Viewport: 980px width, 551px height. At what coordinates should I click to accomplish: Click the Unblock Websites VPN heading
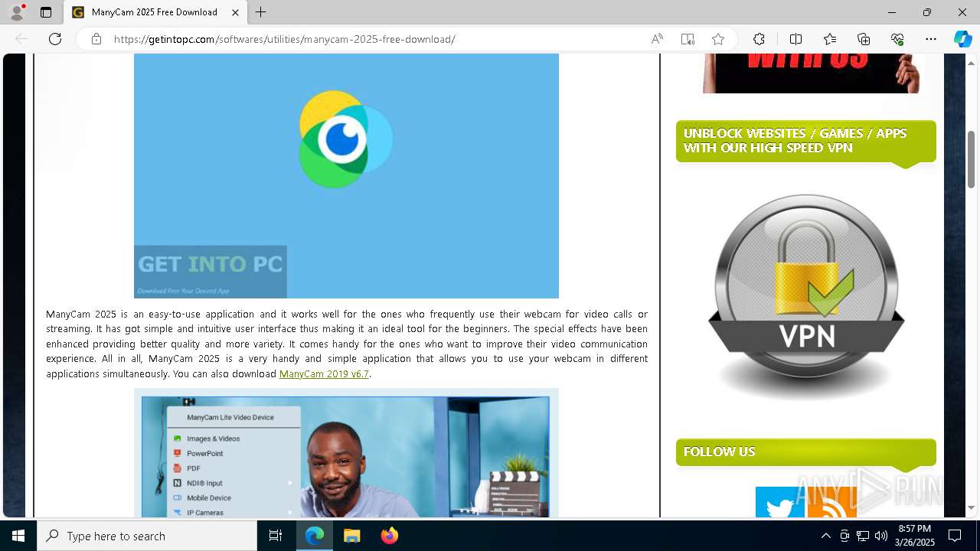coord(806,141)
